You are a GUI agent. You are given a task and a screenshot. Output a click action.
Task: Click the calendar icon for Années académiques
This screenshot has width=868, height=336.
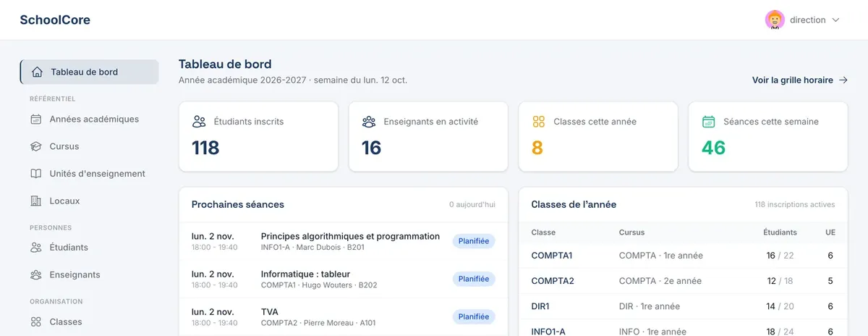pos(36,119)
